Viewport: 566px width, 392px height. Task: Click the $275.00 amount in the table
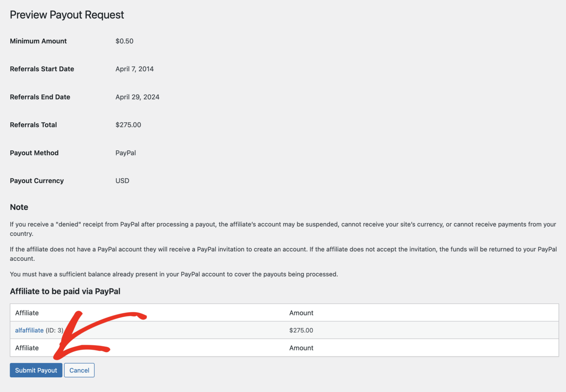(x=301, y=330)
